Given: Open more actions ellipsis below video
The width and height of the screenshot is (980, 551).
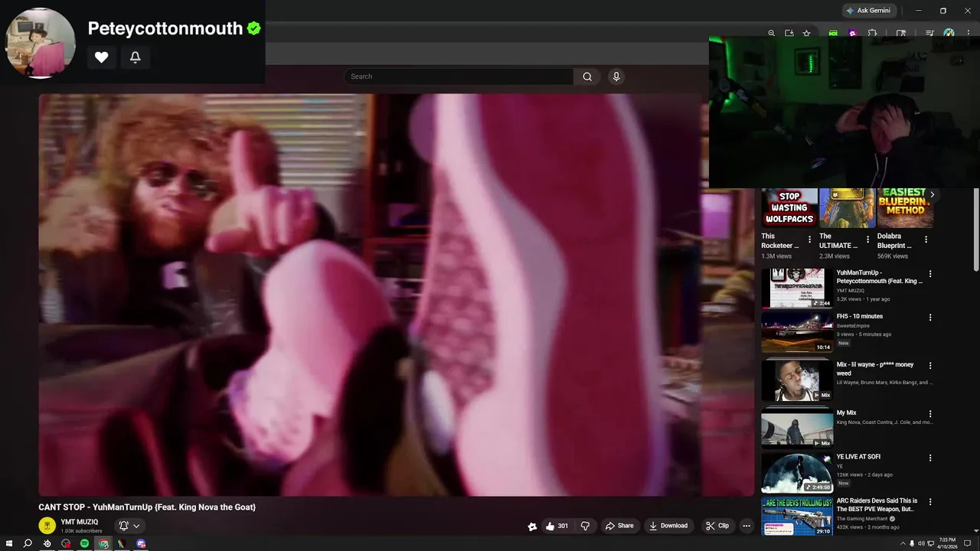Looking at the screenshot, I should (x=746, y=526).
